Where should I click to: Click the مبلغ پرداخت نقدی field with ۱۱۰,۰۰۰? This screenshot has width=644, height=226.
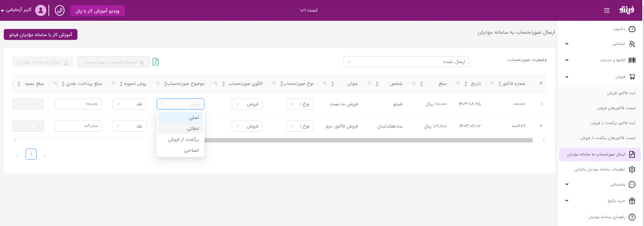pyautogui.click(x=78, y=104)
